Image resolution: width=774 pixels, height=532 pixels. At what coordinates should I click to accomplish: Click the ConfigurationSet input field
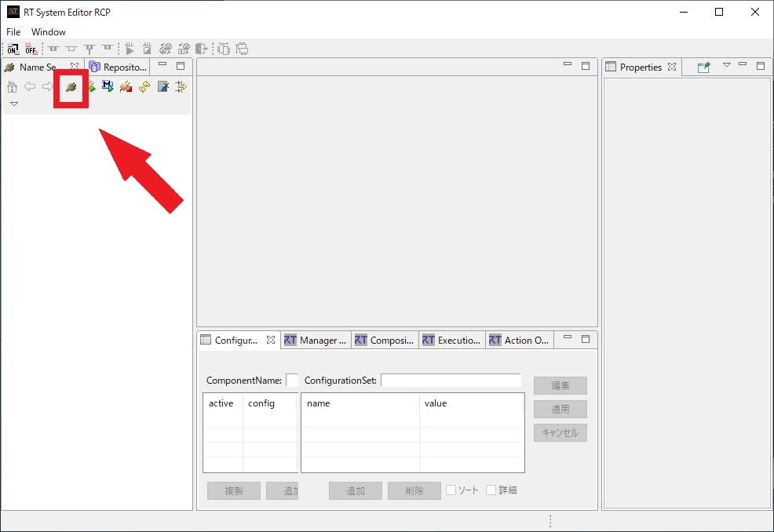[451, 381]
